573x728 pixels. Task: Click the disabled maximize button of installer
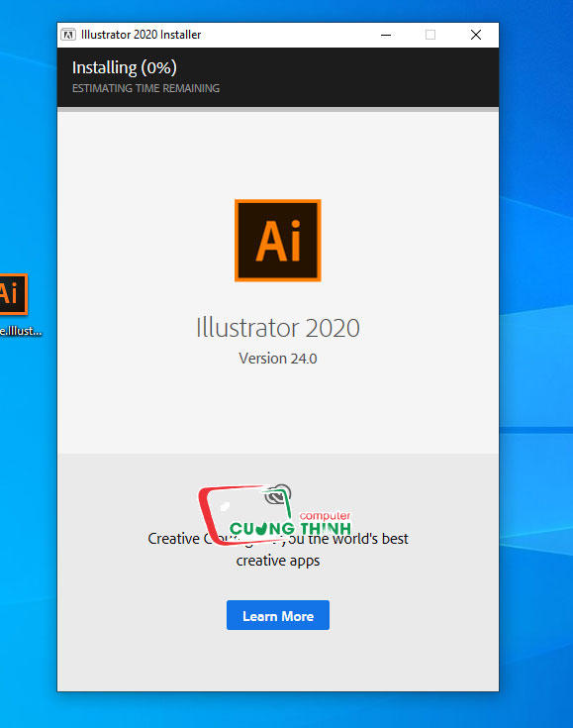pyautogui.click(x=430, y=35)
